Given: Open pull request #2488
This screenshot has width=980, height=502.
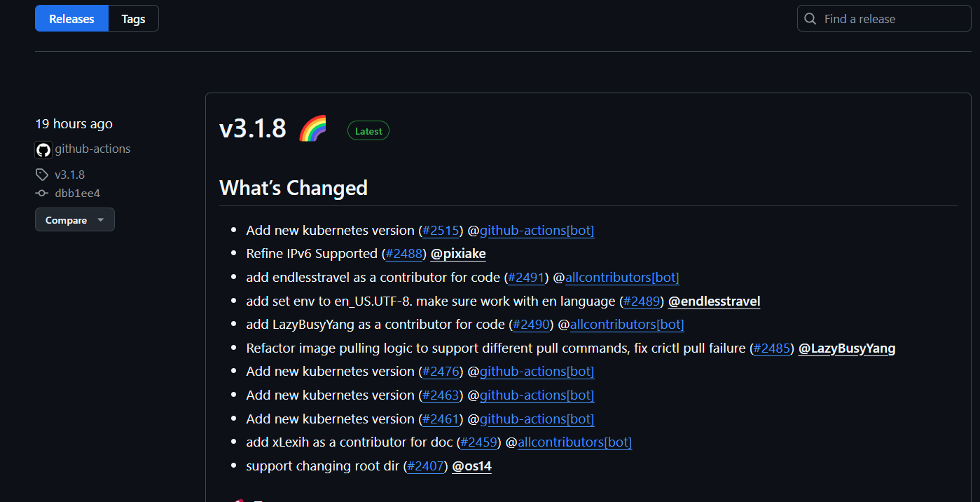Looking at the screenshot, I should click(403, 254).
